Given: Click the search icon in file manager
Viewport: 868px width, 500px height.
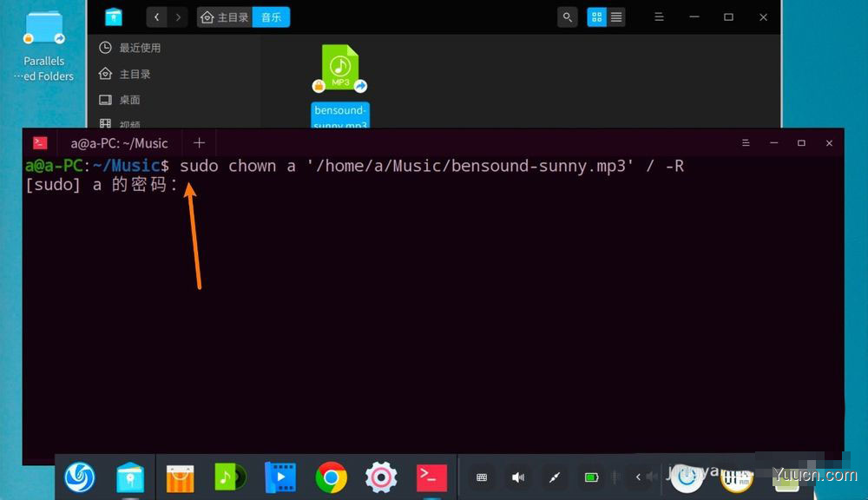Looking at the screenshot, I should 568,16.
